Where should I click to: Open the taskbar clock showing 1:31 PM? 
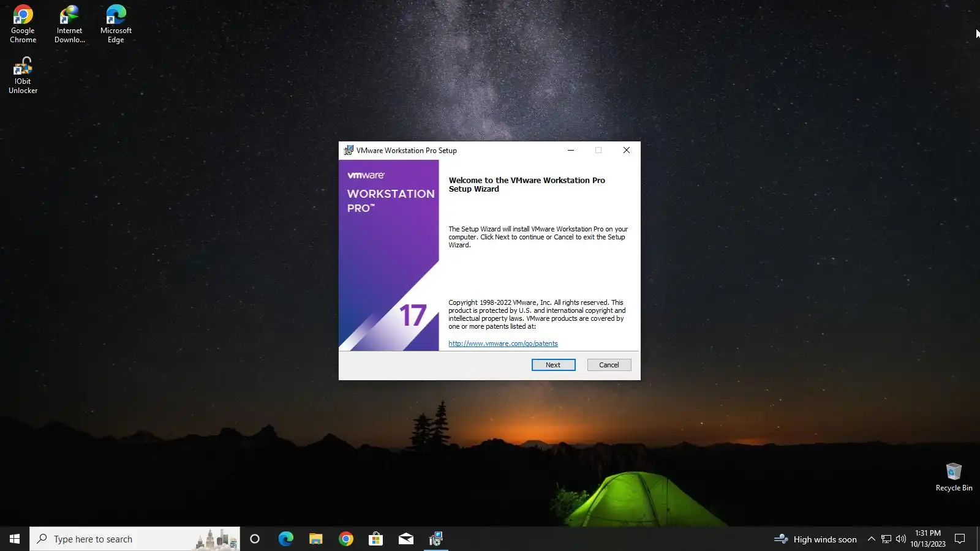pos(928,539)
